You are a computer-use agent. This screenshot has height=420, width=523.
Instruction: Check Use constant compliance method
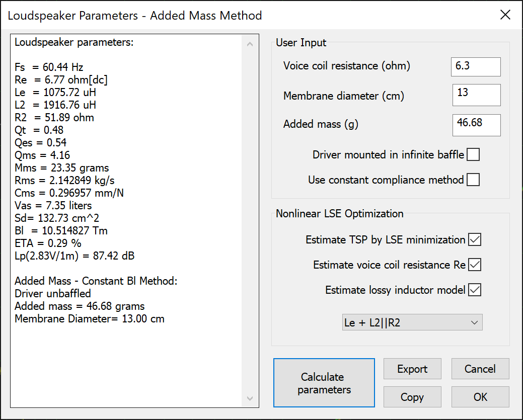tap(473, 180)
